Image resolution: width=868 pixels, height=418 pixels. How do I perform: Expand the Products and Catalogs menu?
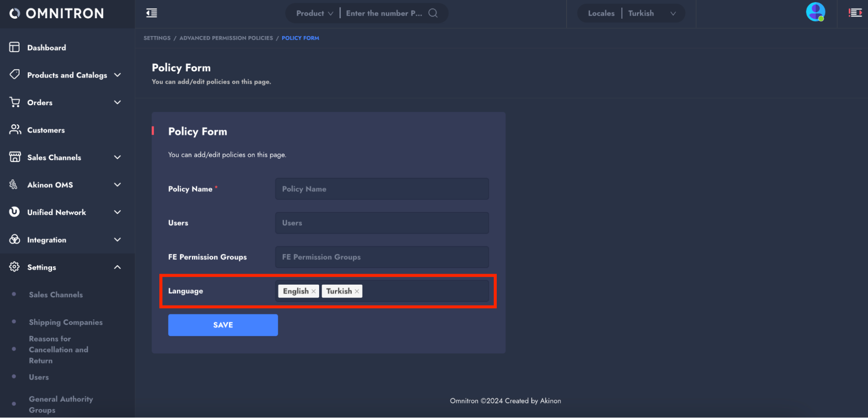[x=117, y=75]
